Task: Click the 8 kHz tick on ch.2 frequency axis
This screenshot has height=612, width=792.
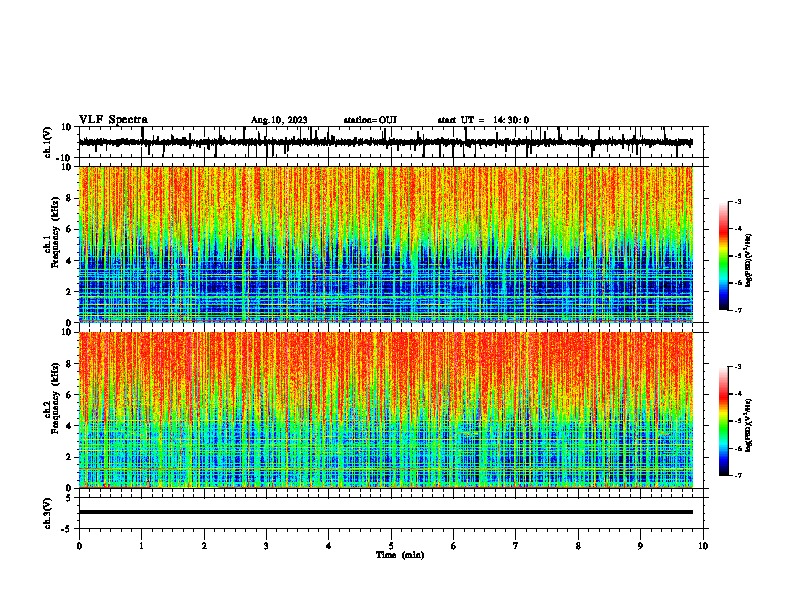Action: [x=70, y=364]
